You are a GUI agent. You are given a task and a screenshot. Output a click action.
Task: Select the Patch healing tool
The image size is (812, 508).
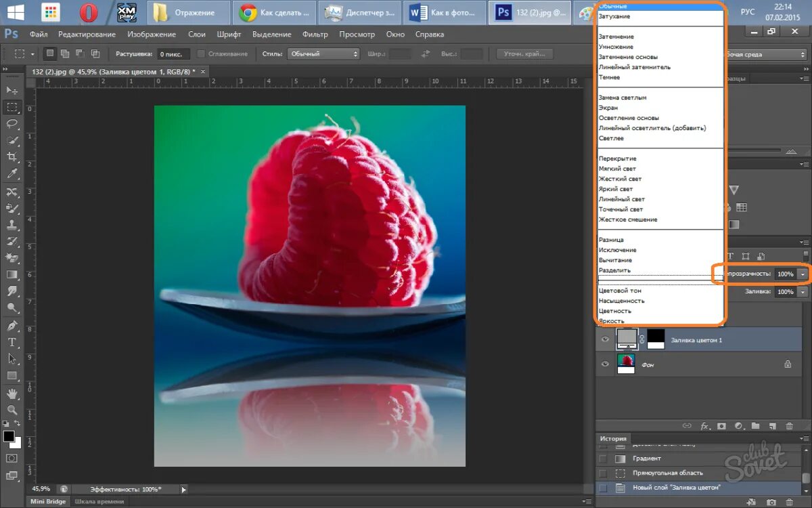pyautogui.click(x=12, y=192)
